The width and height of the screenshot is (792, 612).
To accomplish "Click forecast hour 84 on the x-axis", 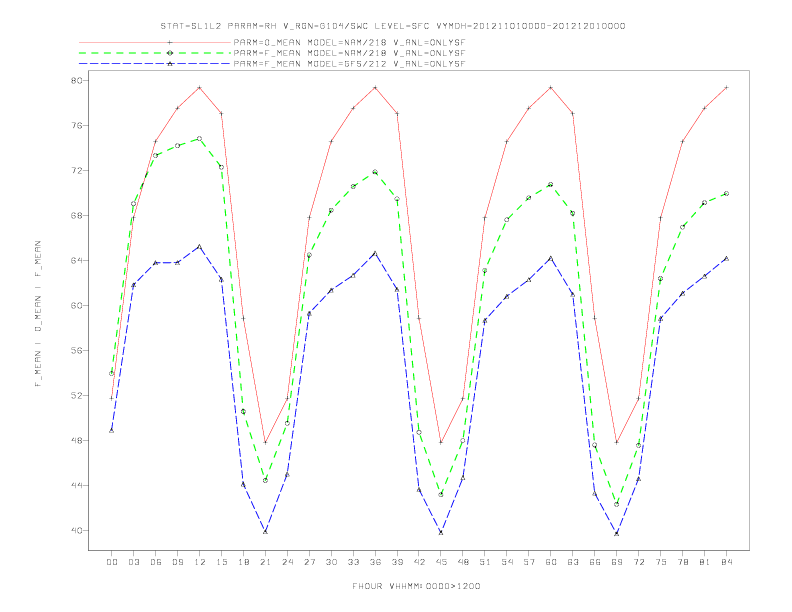I will pyautogui.click(x=727, y=562).
